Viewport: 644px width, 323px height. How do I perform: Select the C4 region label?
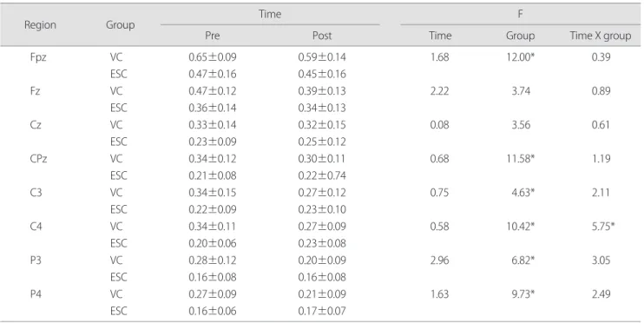point(36,227)
